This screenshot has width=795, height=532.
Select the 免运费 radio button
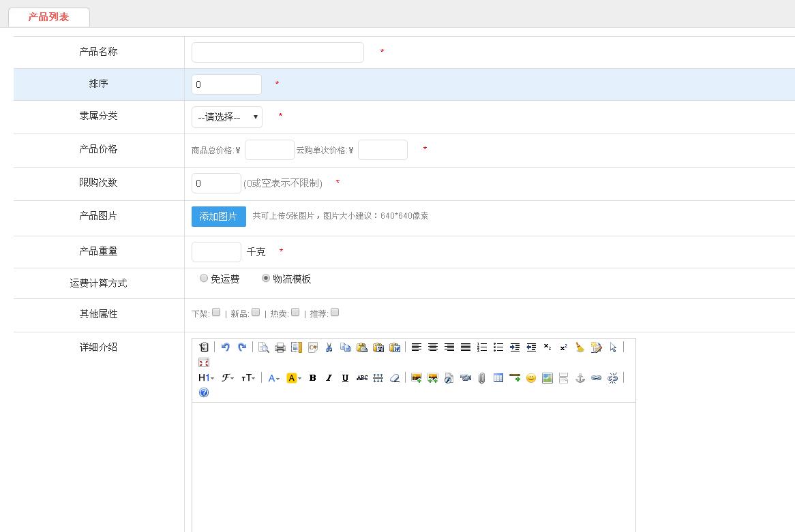click(x=204, y=278)
